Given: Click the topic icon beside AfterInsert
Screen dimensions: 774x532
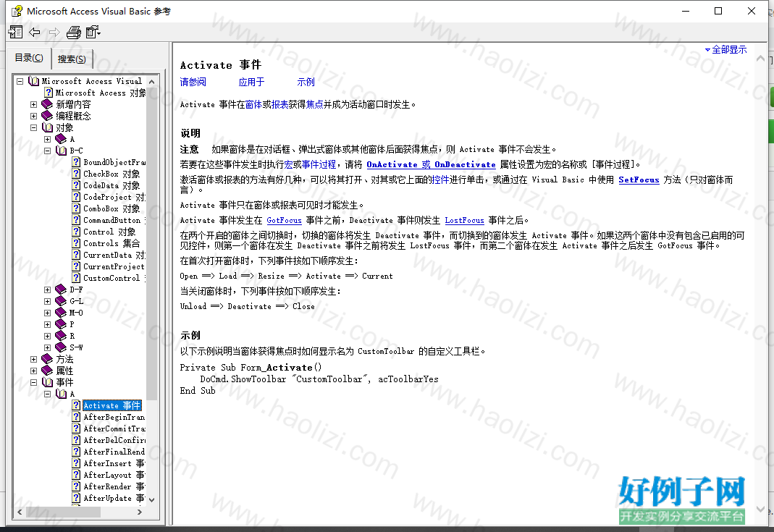Looking at the screenshot, I should coord(76,463).
